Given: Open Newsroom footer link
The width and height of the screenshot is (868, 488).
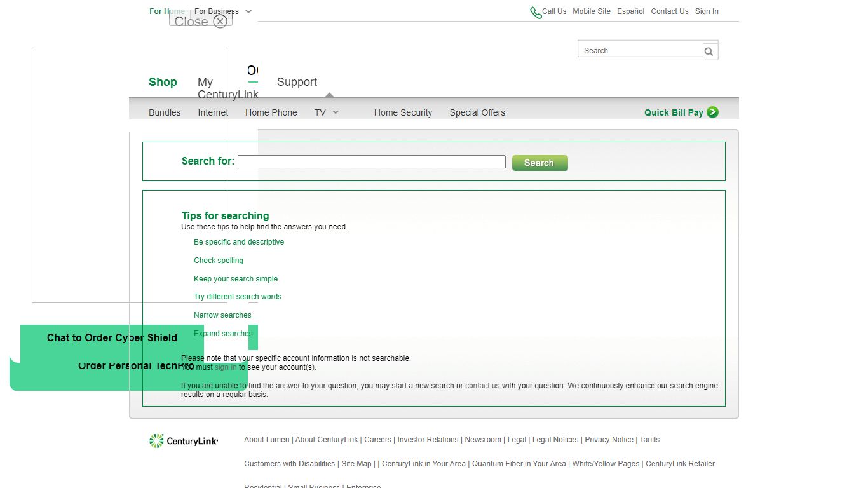Looking at the screenshot, I should tap(483, 440).
